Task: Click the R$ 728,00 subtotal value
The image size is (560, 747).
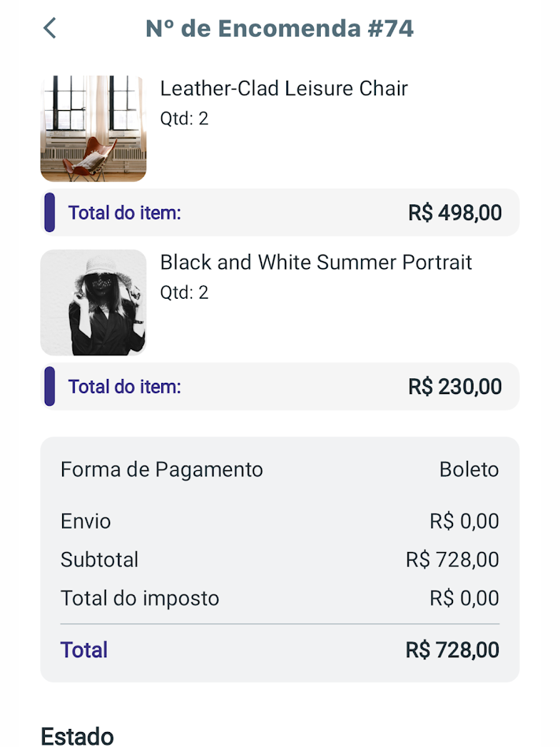Action: pos(452,560)
